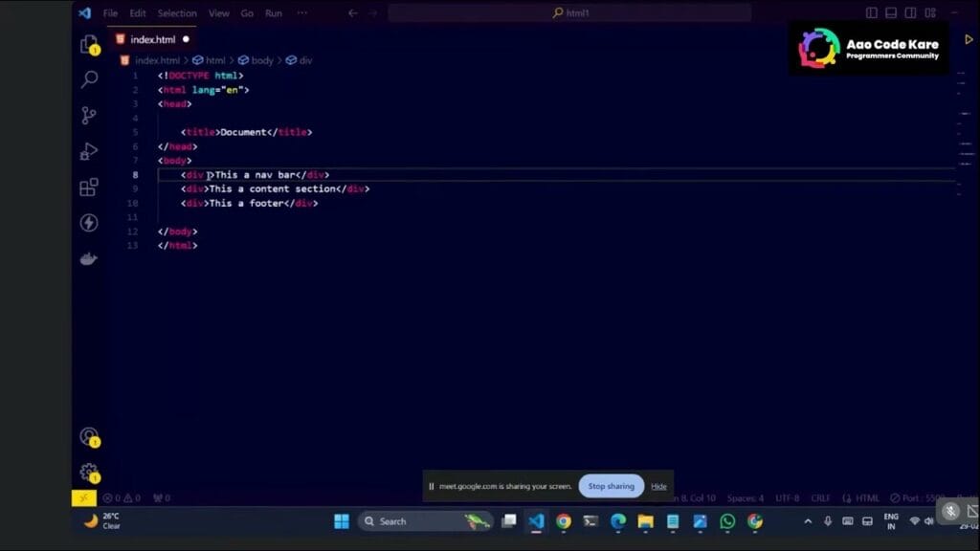Image resolution: width=980 pixels, height=551 pixels.
Task: Switch to the index.html tab
Action: (151, 39)
